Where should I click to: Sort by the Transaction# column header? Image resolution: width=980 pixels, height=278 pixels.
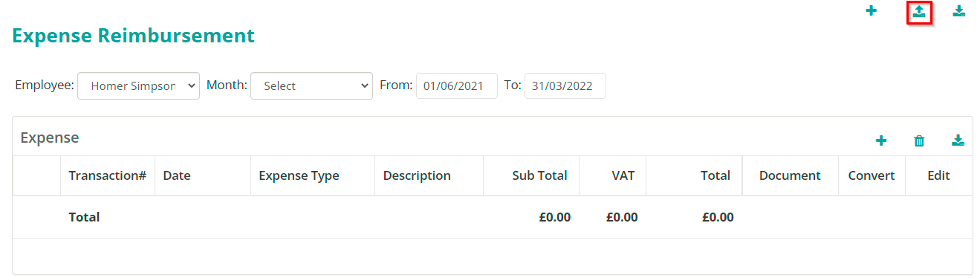click(x=107, y=175)
